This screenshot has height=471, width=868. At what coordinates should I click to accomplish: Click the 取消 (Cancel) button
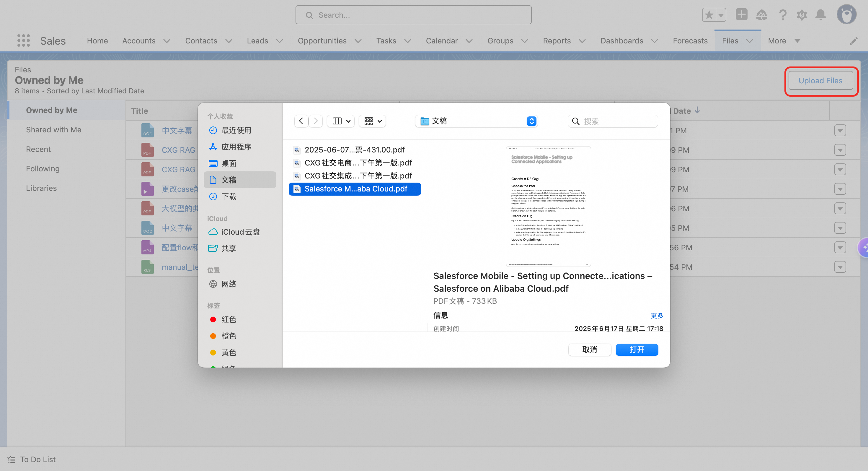pos(590,350)
